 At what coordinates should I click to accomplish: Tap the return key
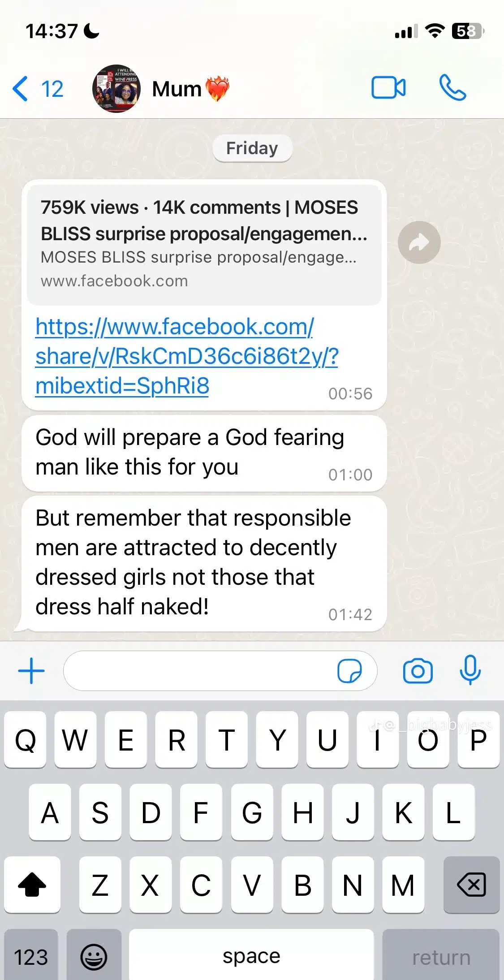pyautogui.click(x=441, y=957)
